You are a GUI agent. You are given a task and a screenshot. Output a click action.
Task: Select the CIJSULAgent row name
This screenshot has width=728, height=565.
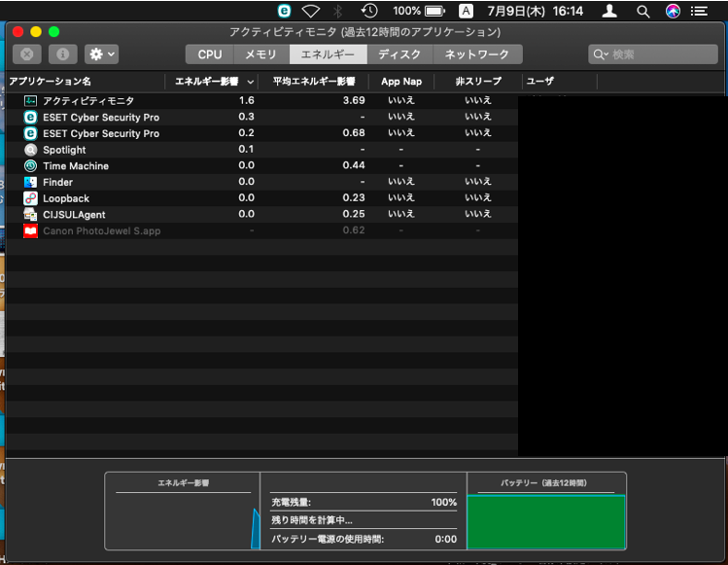point(74,215)
